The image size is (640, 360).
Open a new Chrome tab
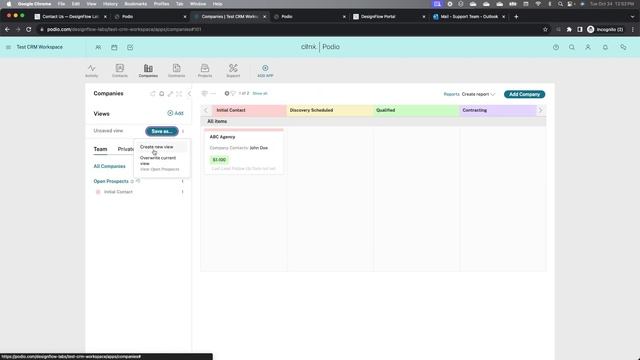tap(516, 17)
